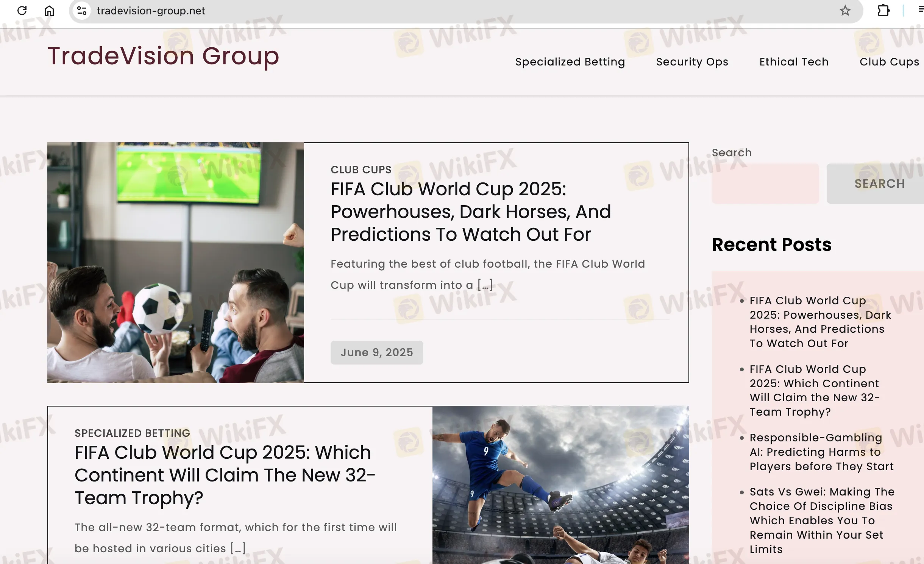924x564 pixels.
Task: Open the Security Ops menu item
Action: pos(692,62)
